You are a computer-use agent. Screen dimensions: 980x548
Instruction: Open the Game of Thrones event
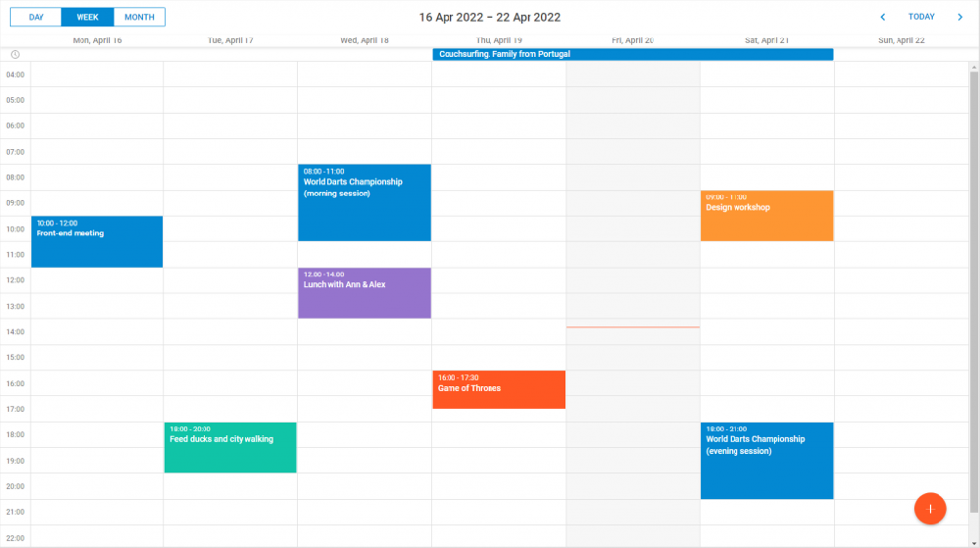[499, 389]
